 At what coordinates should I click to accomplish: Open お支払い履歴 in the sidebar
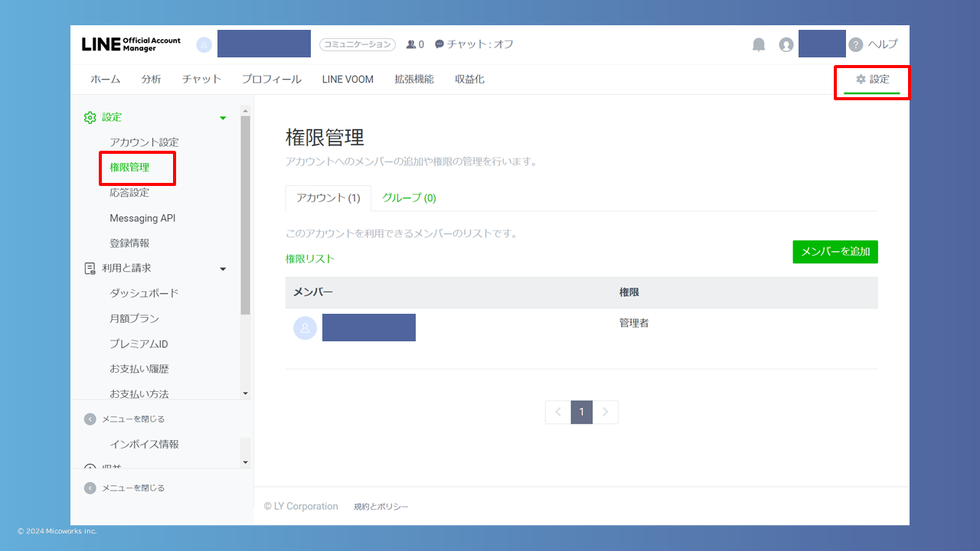(x=139, y=369)
